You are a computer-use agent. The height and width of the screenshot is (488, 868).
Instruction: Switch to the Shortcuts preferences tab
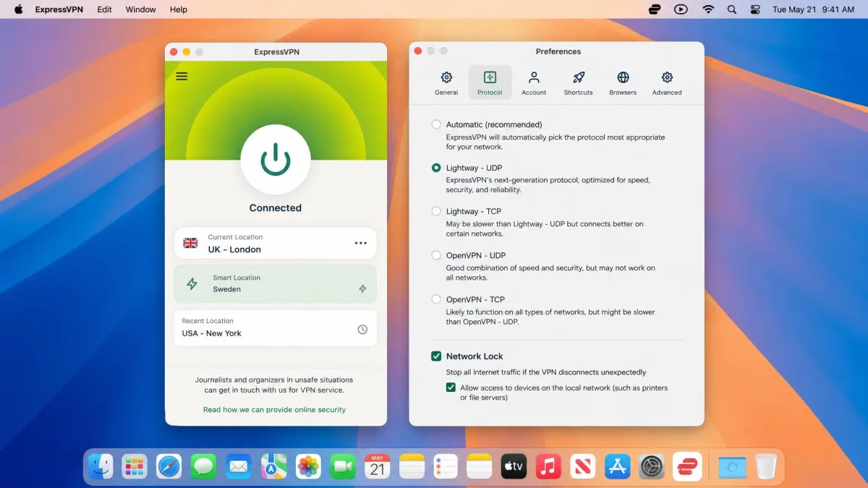[x=578, y=83]
